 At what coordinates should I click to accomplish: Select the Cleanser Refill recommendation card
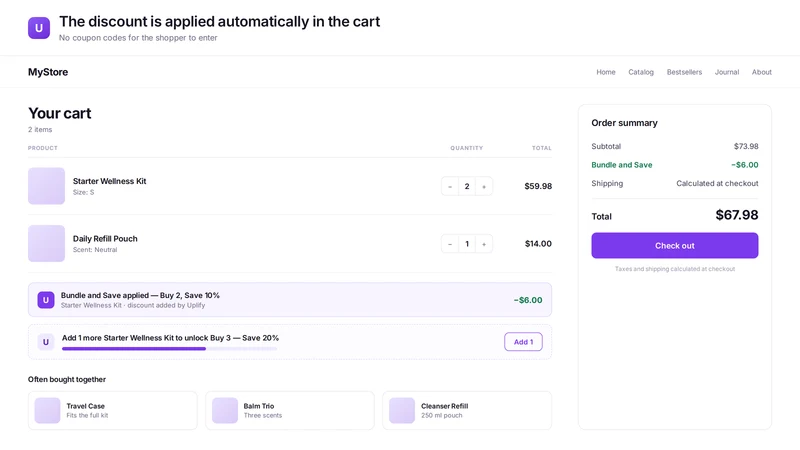467,410
